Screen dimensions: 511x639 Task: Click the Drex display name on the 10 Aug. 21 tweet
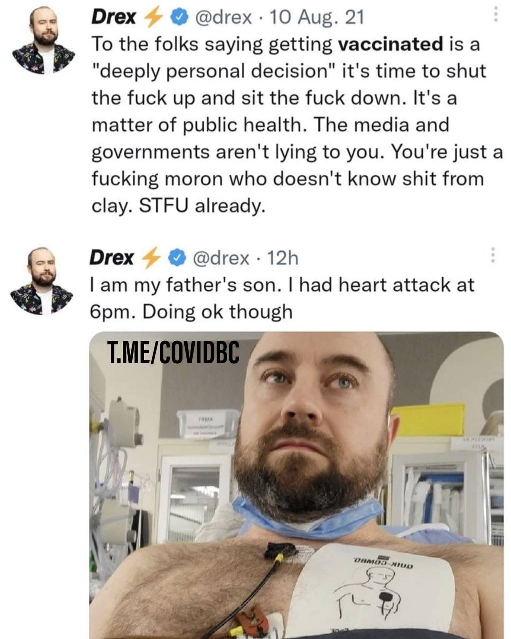pyautogui.click(x=114, y=17)
